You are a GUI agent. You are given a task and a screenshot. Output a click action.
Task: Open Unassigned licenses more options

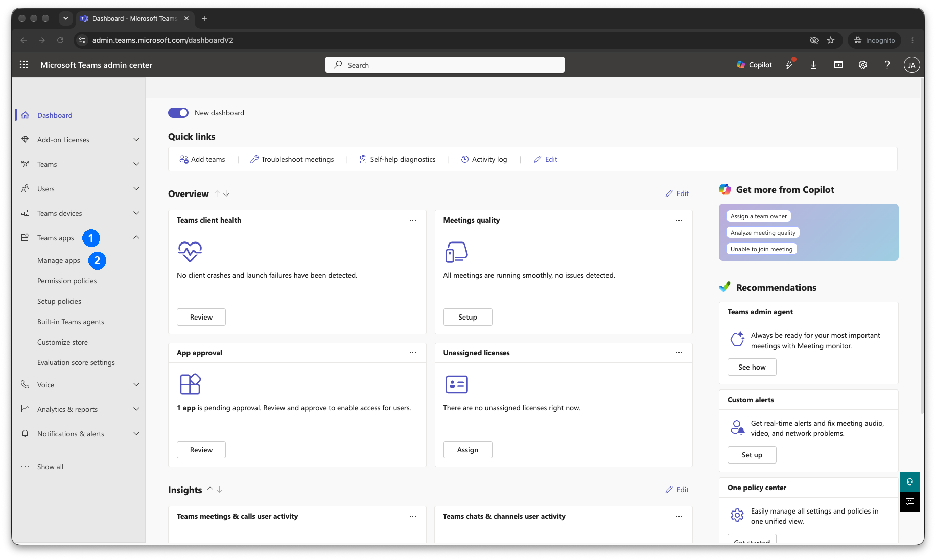point(679,353)
